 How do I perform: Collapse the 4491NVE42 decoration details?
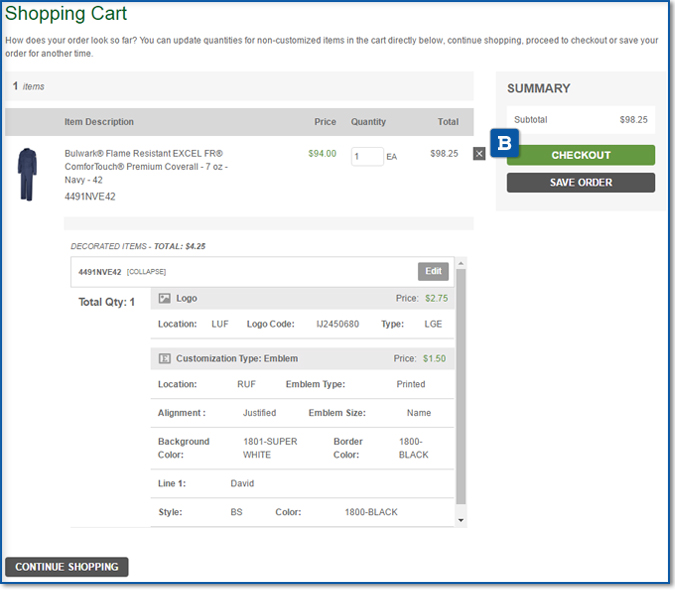point(146,272)
